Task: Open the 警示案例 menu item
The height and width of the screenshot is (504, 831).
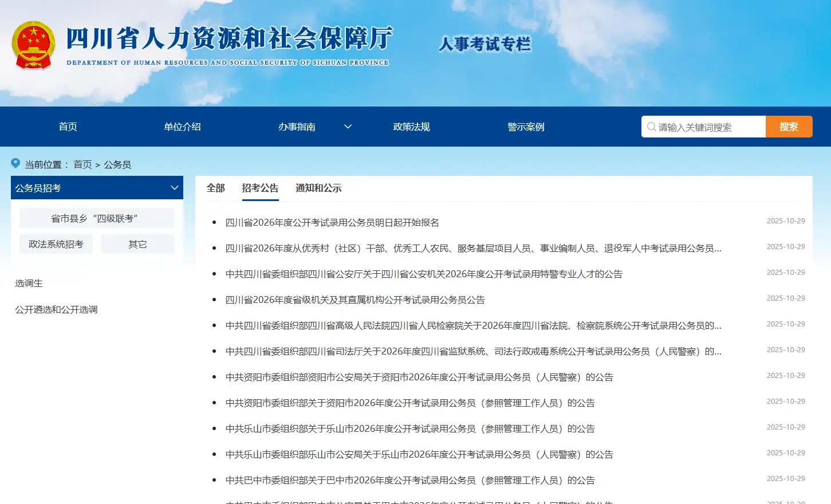Action: point(526,127)
